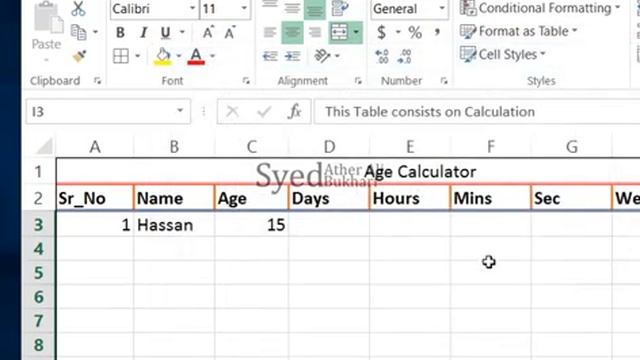The image size is (640, 360).
Task: Apply Accounting dollar number format
Action: 382,32
